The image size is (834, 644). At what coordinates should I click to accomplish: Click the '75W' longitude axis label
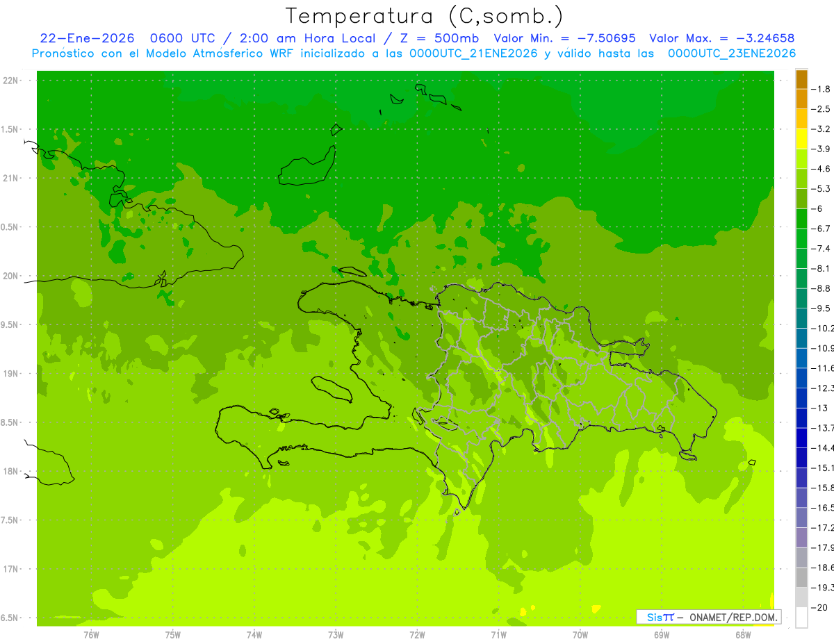173,635
